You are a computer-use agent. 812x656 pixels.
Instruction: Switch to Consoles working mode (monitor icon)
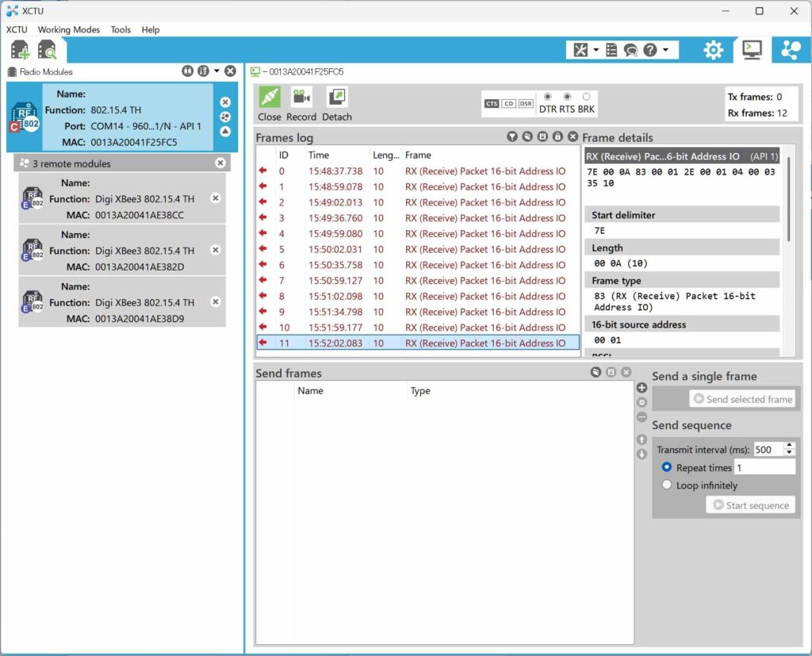(x=752, y=50)
